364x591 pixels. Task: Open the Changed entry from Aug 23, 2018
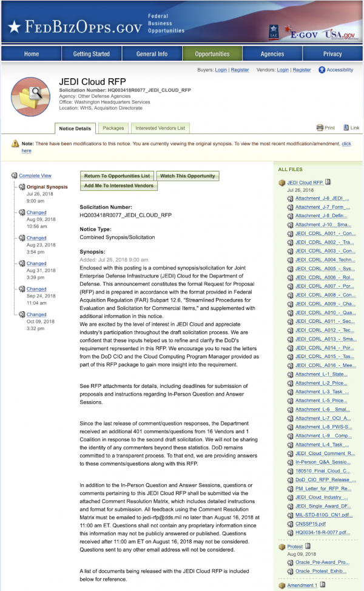coord(36,238)
